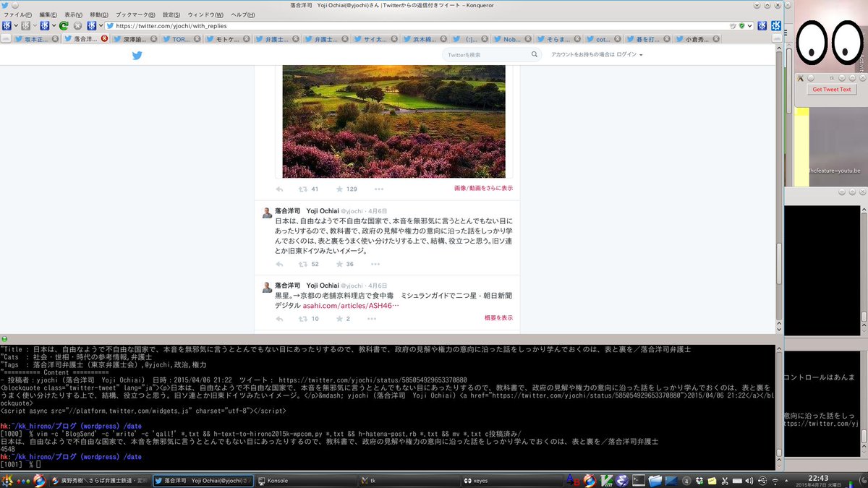
Task: Click 画像/動画をさらに表示 link
Action: pyautogui.click(x=484, y=189)
